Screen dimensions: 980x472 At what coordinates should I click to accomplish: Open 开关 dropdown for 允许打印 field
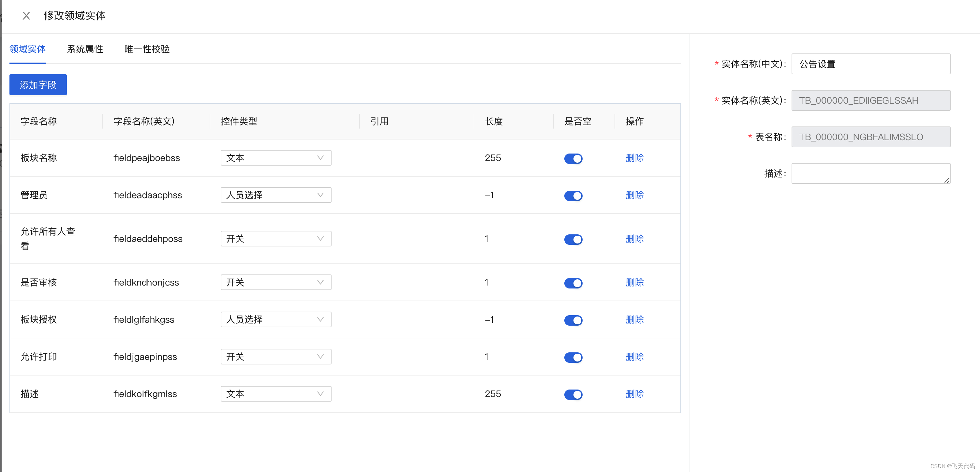[x=275, y=357]
